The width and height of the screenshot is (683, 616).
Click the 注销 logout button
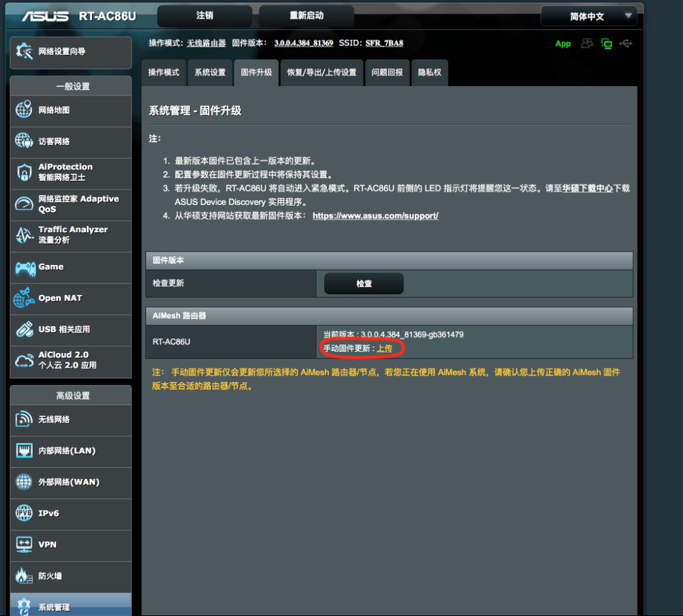tap(204, 16)
